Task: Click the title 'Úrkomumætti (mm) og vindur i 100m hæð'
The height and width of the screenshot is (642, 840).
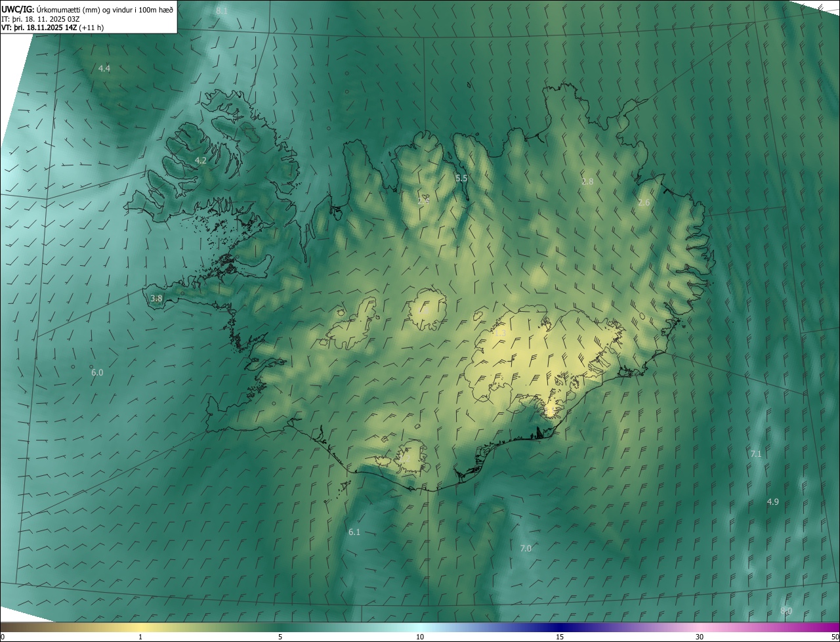Action: coord(105,9)
